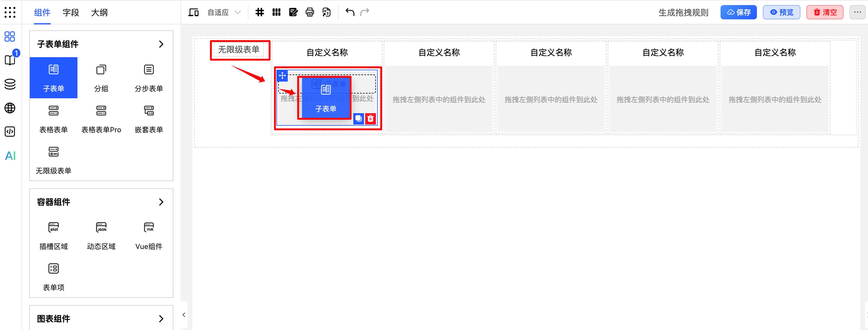Click the code </> icon in sidebar
The height and width of the screenshot is (330, 868).
(10, 131)
